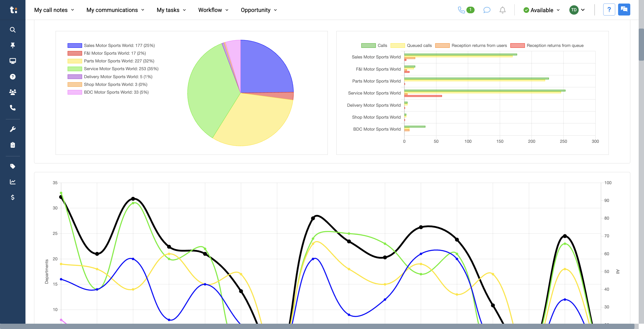Image resolution: width=644 pixels, height=329 pixels.
Task: Open the blue chat feedback button
Action: (x=624, y=9)
